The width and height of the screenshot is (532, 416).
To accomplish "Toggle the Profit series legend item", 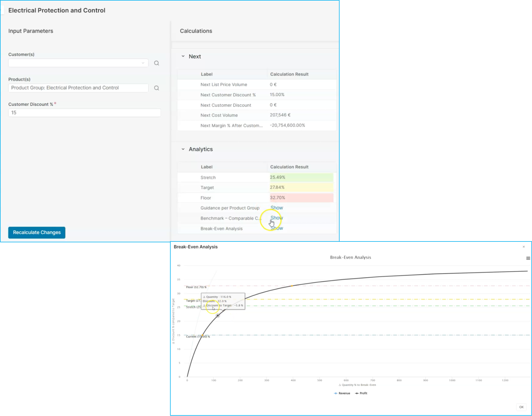I will [361, 393].
